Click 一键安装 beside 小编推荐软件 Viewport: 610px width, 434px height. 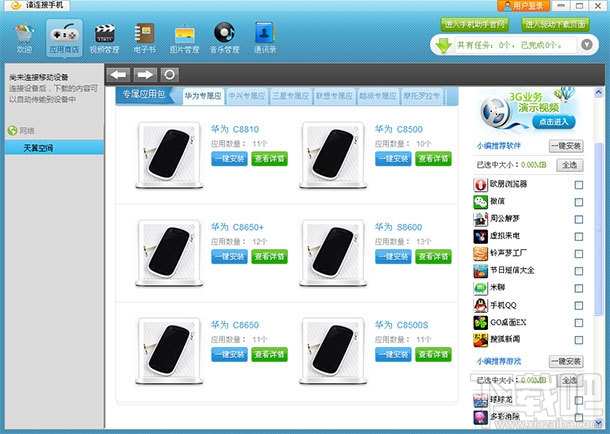click(x=566, y=146)
